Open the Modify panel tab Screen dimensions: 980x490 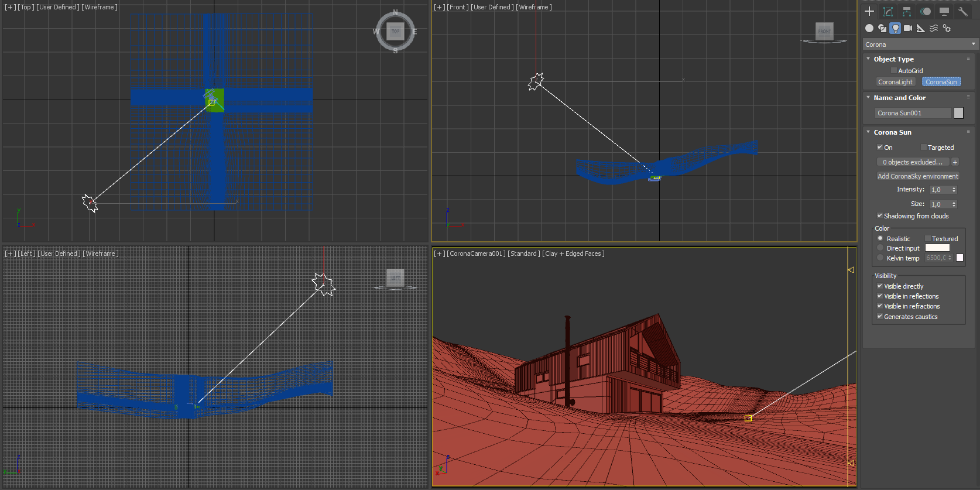click(x=888, y=12)
